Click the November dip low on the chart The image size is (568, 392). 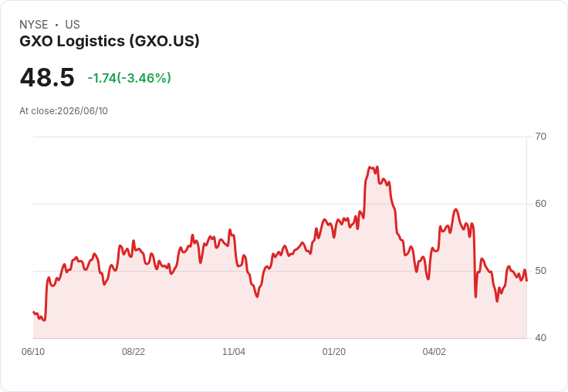(257, 297)
